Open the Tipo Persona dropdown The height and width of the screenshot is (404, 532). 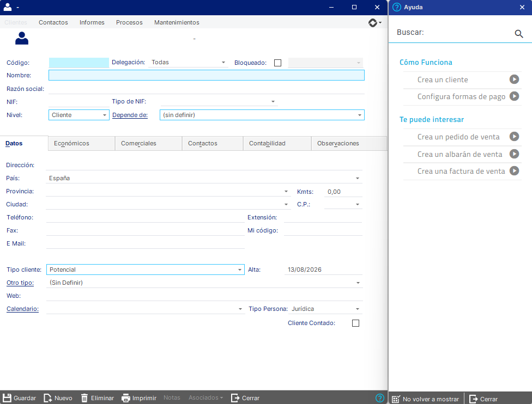click(x=357, y=309)
